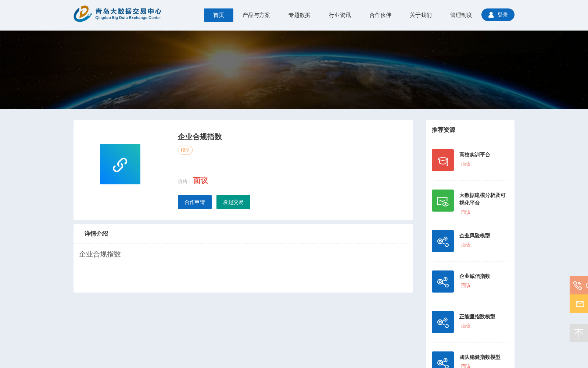Viewport: 588px width, 368px height.
Task: Go to 管理制度 page
Action: [461, 15]
